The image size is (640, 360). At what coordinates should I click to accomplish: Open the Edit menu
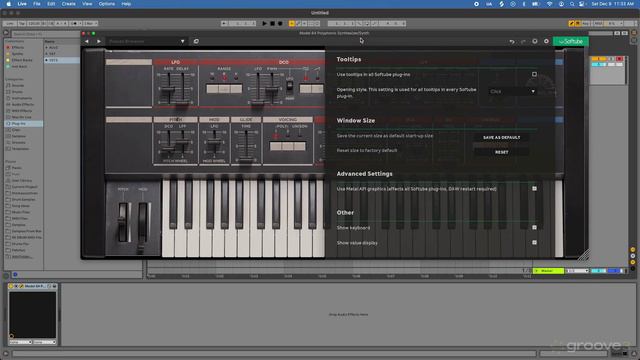click(51, 4)
